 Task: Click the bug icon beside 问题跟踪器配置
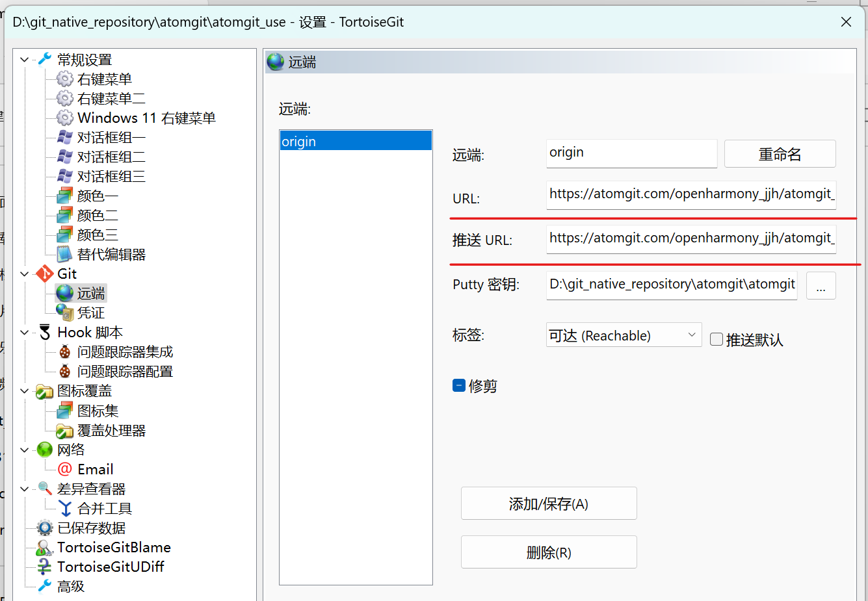tap(65, 371)
